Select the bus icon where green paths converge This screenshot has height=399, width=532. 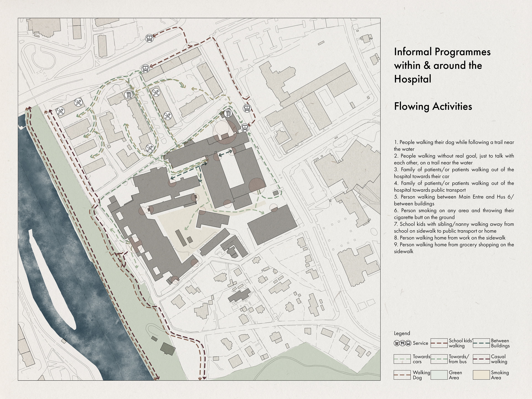pyautogui.click(x=145, y=69)
